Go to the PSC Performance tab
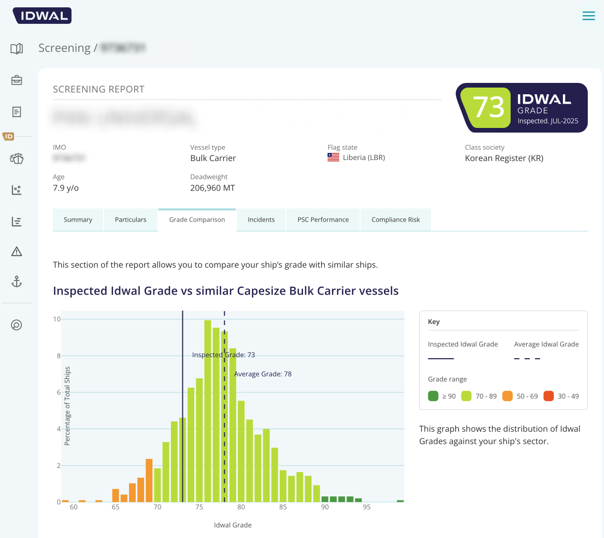The width and height of the screenshot is (604, 538). click(x=323, y=220)
